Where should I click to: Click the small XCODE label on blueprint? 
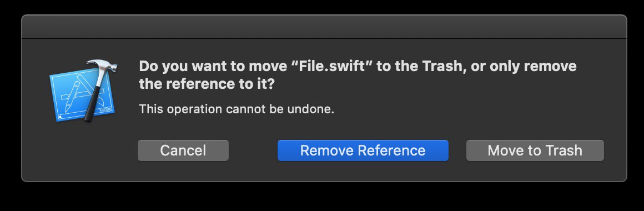click(105, 110)
